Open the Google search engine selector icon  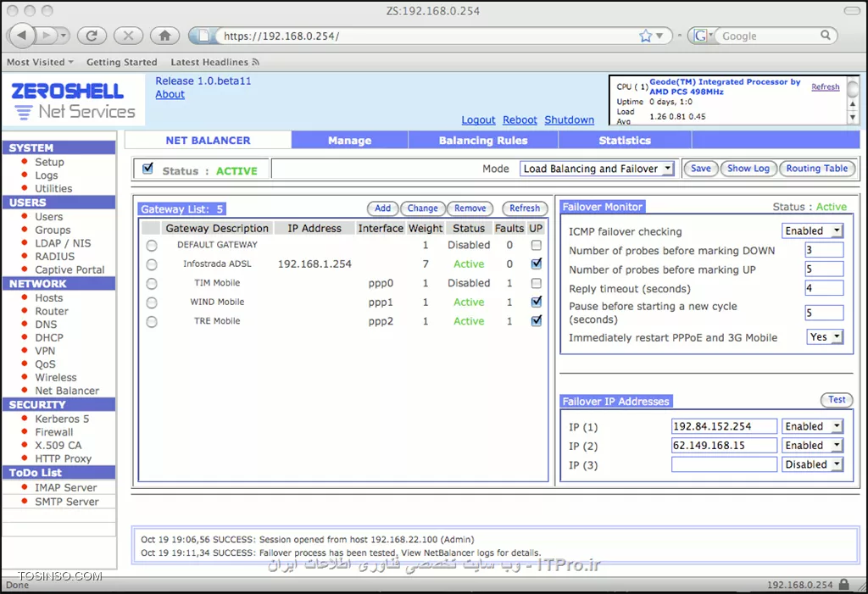pos(701,36)
